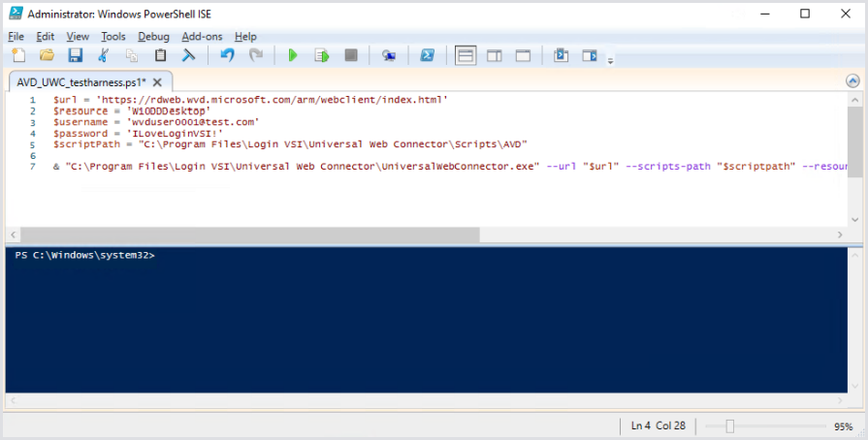Show script pane on the right layout
The image size is (868, 440).
coord(494,56)
